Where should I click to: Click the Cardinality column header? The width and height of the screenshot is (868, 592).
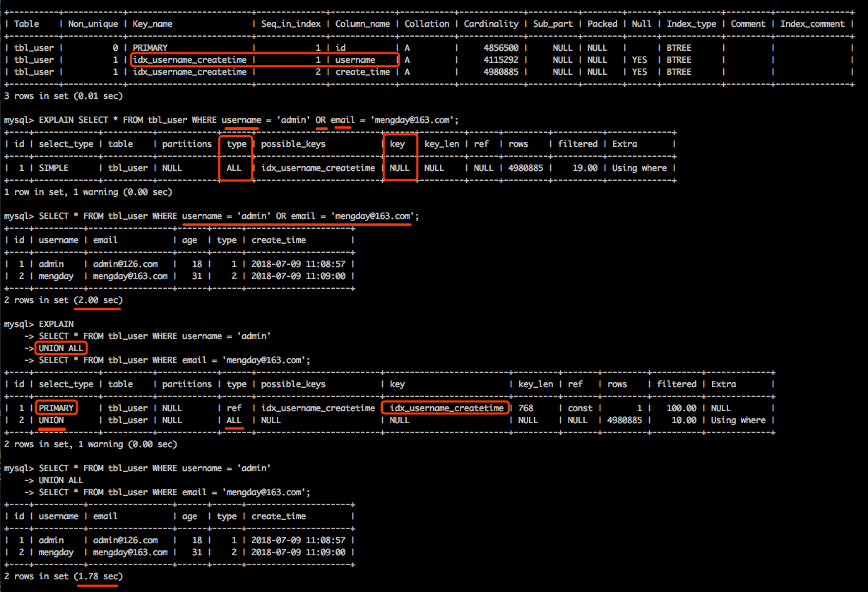click(492, 24)
